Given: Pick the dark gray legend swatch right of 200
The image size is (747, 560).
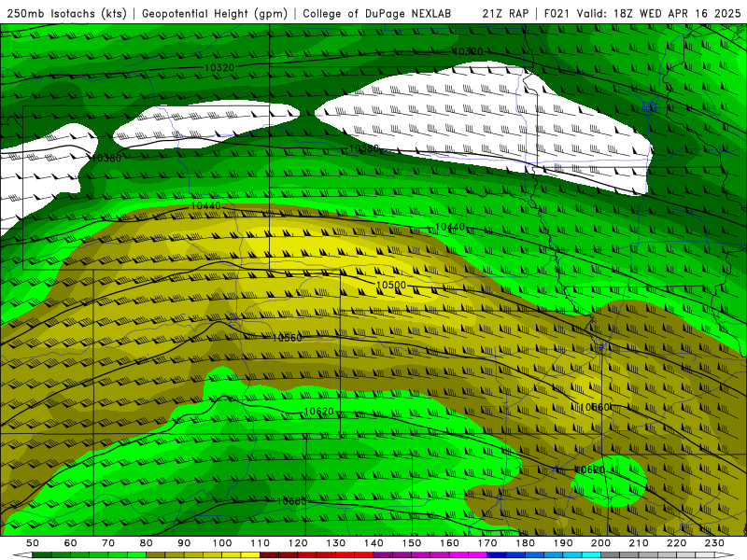Looking at the screenshot, I should [611, 555].
